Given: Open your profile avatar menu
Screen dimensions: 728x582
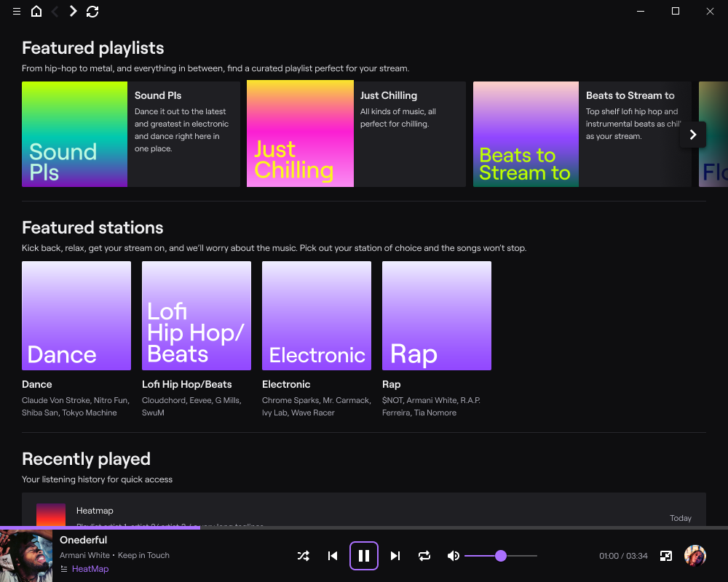Looking at the screenshot, I should (695, 556).
